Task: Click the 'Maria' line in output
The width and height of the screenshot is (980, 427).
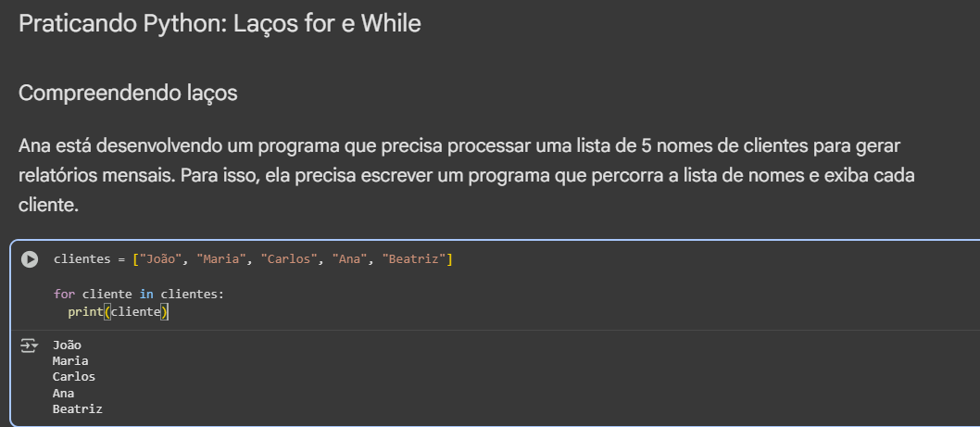Action: (x=70, y=361)
